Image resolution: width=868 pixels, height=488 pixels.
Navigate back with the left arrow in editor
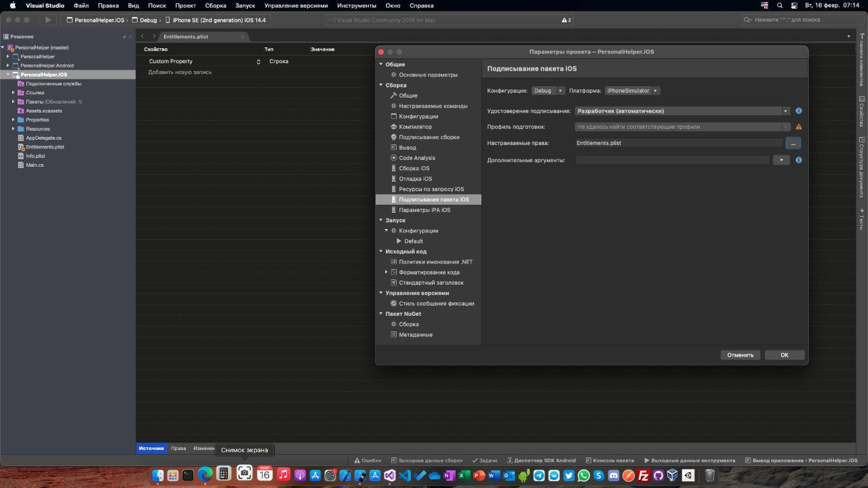pos(142,36)
